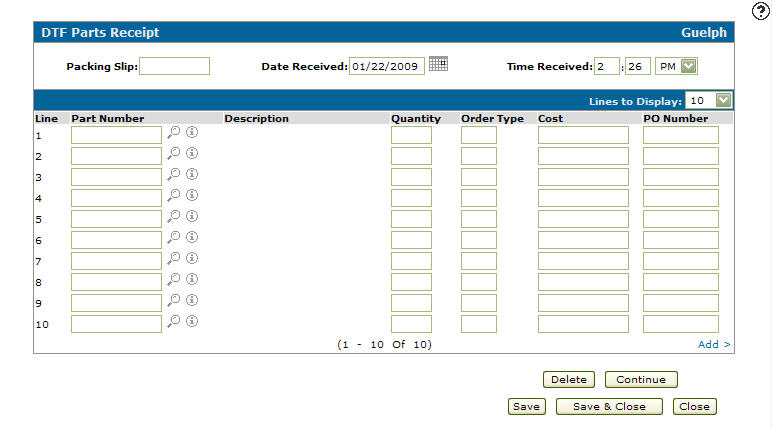Focus the Cost field on line 9
Viewport: 772px width, 429px height.
583,303
